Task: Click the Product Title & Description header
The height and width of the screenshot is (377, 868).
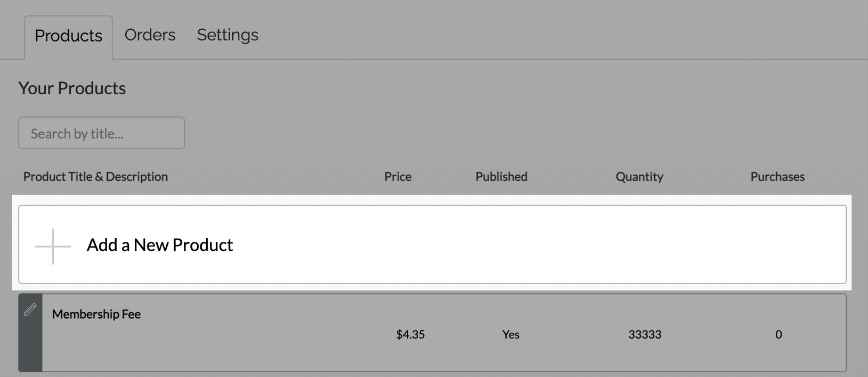Action: [95, 176]
